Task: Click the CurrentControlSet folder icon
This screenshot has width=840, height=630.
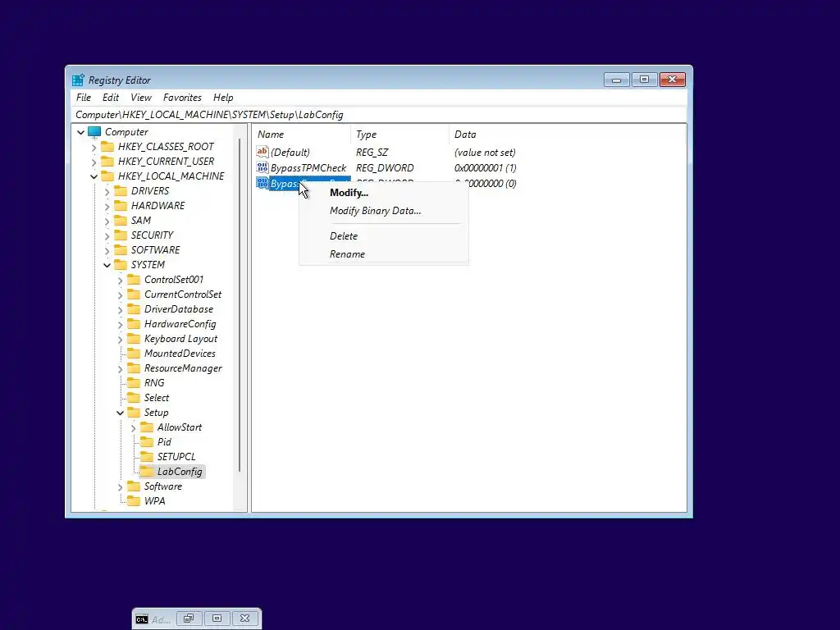Action: point(134,294)
